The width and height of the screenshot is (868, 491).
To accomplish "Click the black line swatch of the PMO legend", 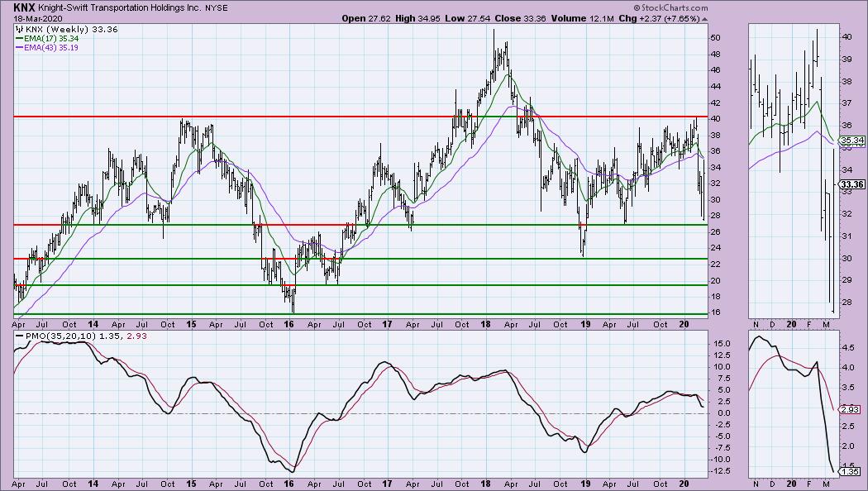I will pos(19,336).
